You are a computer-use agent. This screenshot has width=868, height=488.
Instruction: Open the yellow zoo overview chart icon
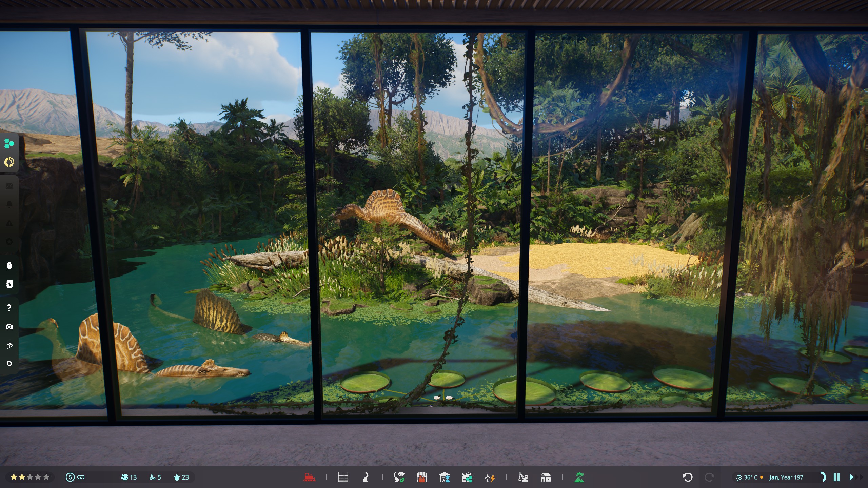(x=9, y=162)
